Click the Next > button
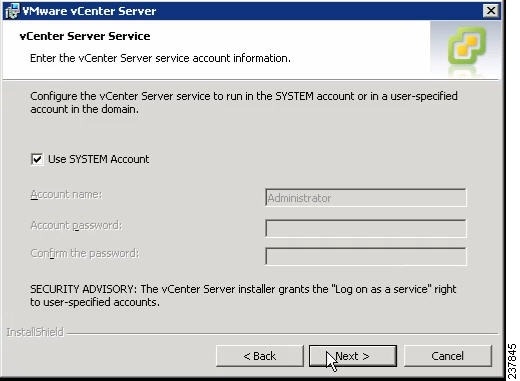520x381 pixels. coord(353,356)
